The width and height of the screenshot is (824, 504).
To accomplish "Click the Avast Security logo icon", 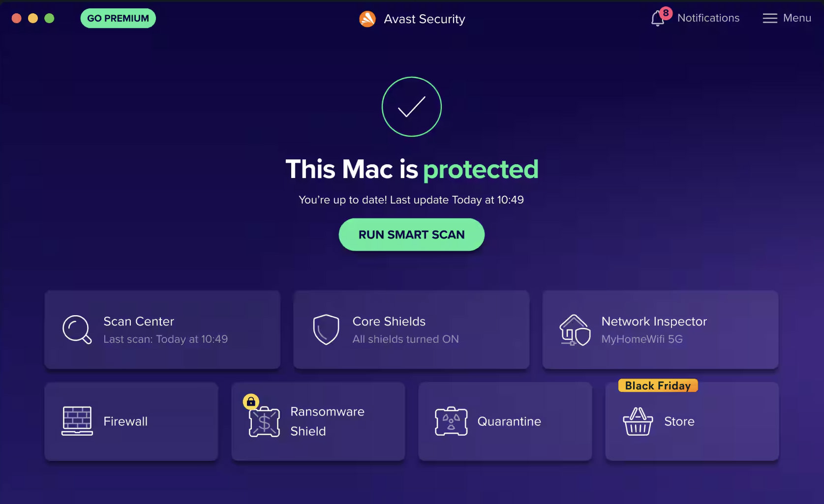I will point(367,19).
